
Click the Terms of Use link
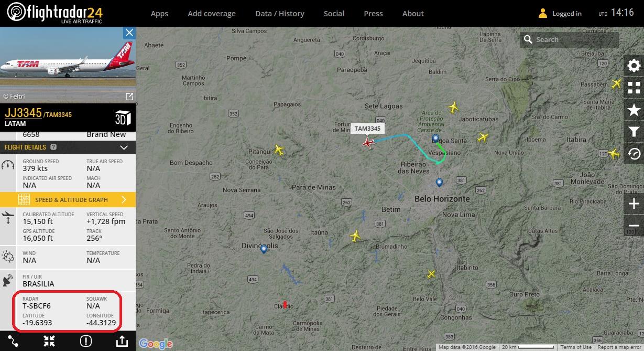click(x=576, y=347)
